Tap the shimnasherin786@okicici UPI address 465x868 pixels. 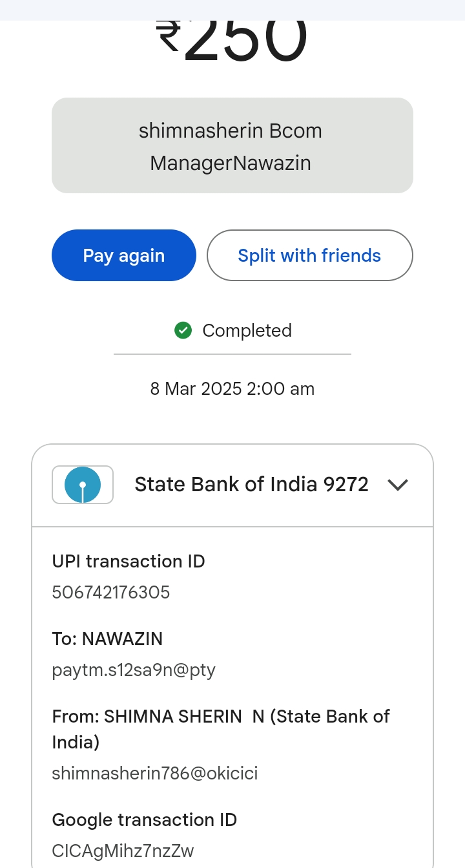(155, 773)
